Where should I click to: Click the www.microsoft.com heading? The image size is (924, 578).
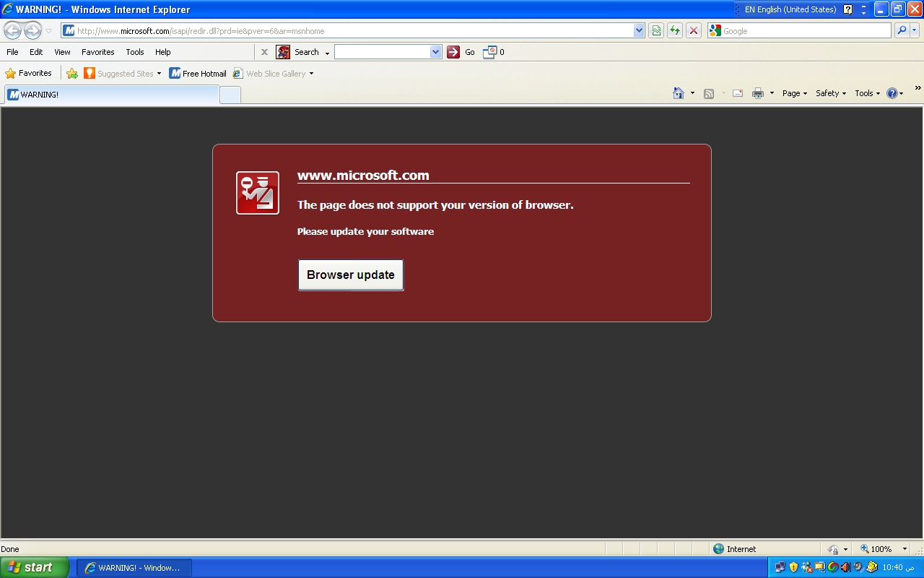(x=363, y=175)
